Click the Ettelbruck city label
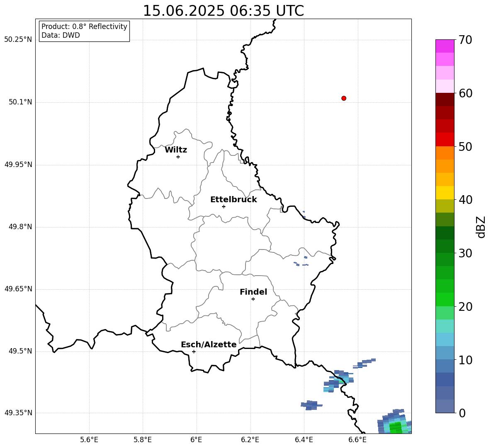491x448 pixels. (233, 200)
